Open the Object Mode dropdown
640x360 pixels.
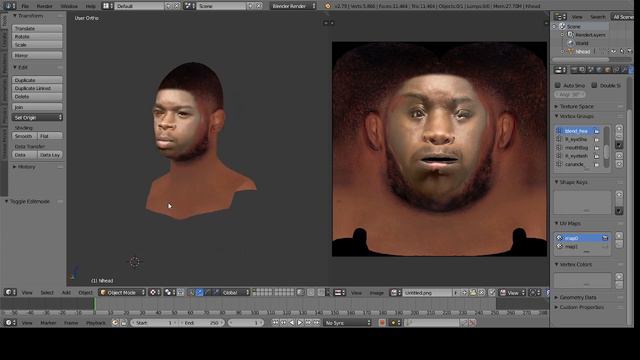tap(122, 293)
